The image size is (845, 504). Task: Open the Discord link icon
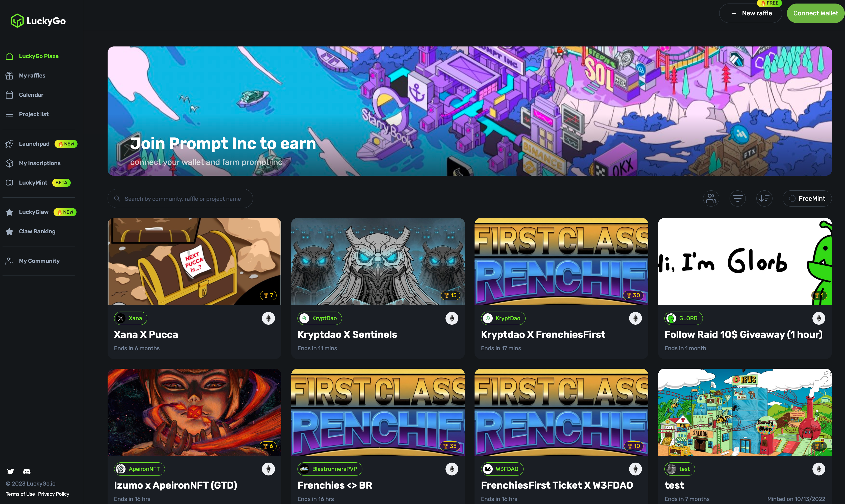(27, 471)
